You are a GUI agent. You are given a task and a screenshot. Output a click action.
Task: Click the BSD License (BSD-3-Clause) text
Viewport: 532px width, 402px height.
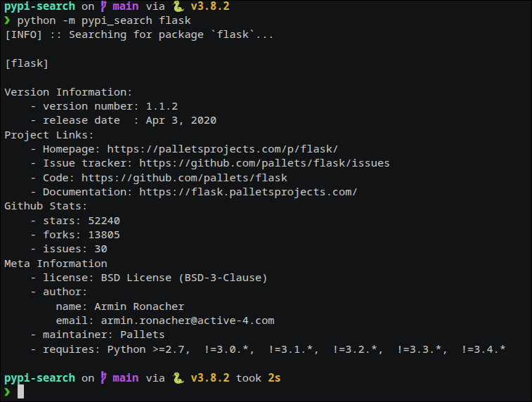pyautogui.click(x=184, y=278)
